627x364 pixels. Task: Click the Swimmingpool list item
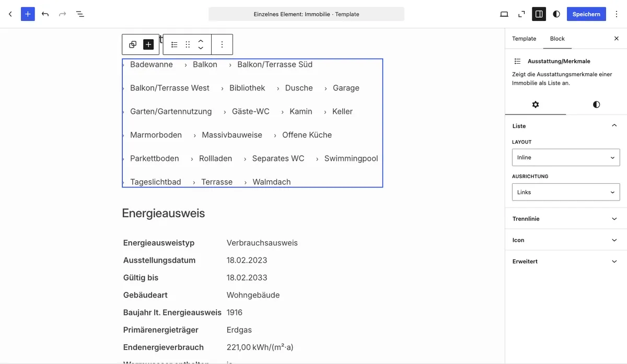[351, 158]
